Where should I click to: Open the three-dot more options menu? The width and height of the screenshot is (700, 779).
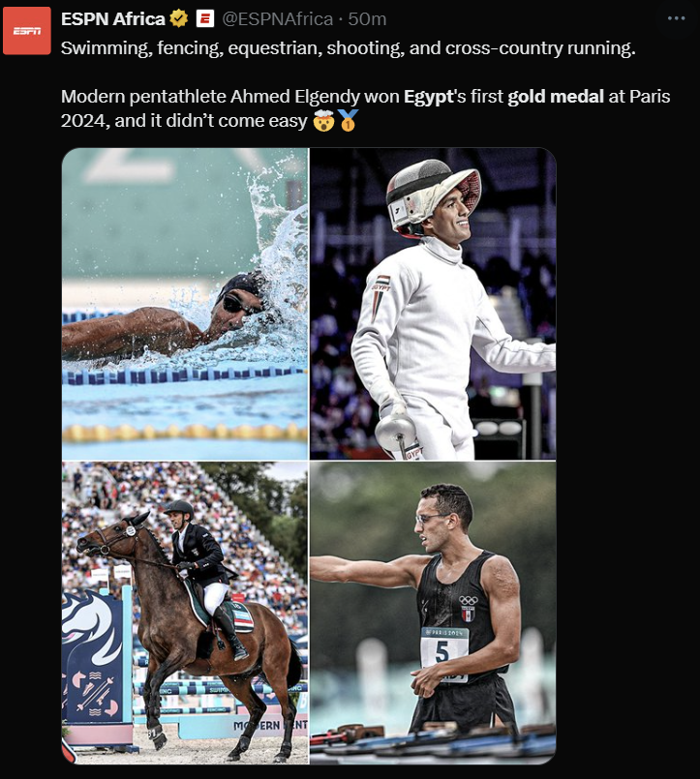click(x=676, y=18)
